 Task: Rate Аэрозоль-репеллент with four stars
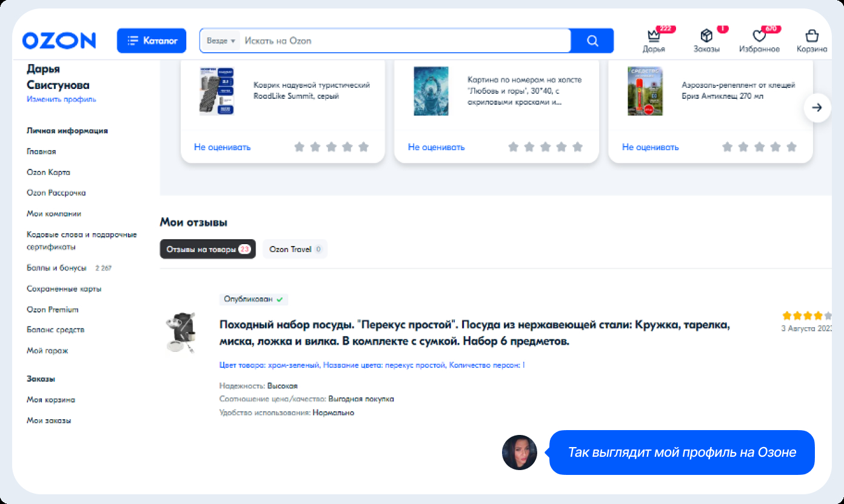click(775, 147)
